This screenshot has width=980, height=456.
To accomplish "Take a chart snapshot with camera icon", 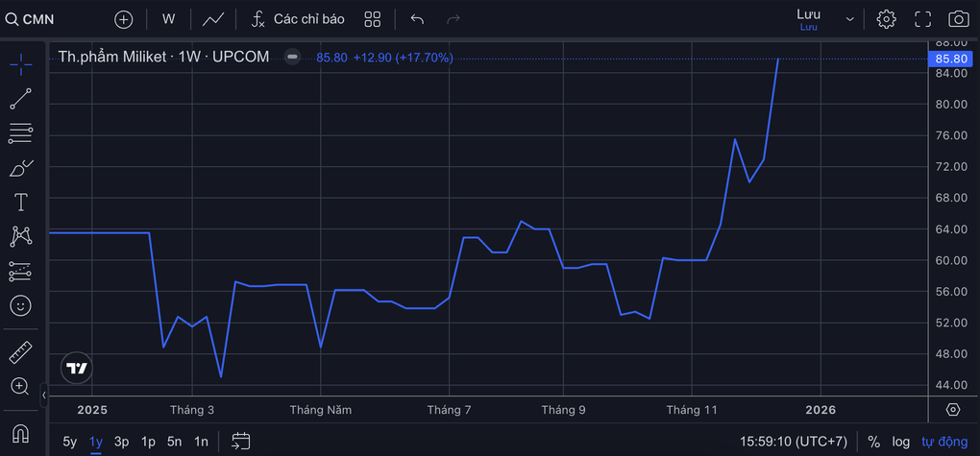I will pos(958,19).
